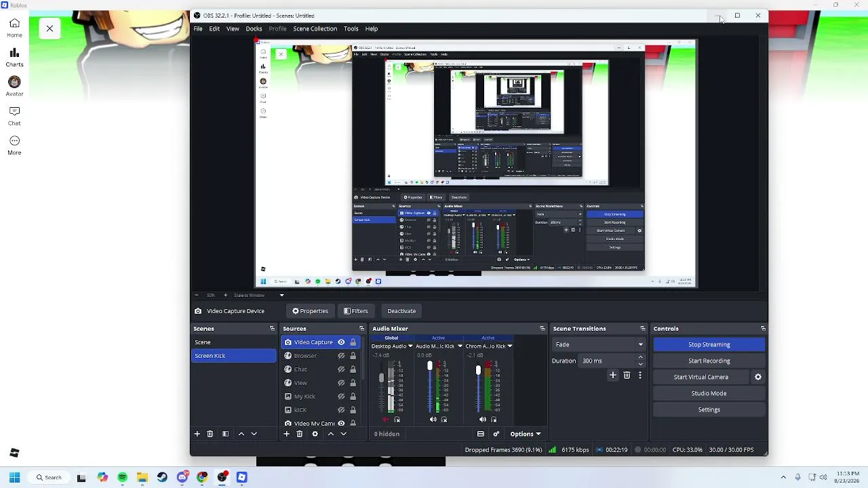Add a scene transition with plus icon
868x488 pixels.
613,375
